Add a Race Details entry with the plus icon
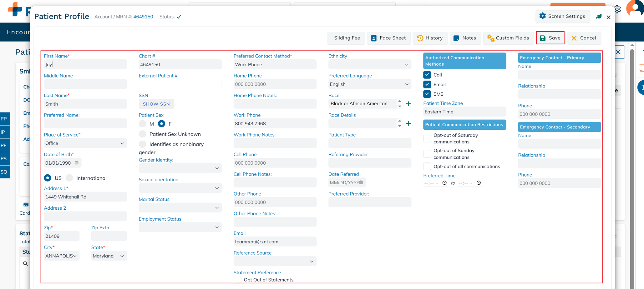644x289 pixels. coord(408,123)
